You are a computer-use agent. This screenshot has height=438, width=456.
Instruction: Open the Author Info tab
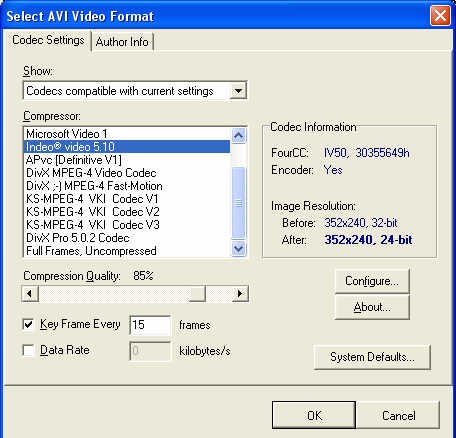click(122, 42)
